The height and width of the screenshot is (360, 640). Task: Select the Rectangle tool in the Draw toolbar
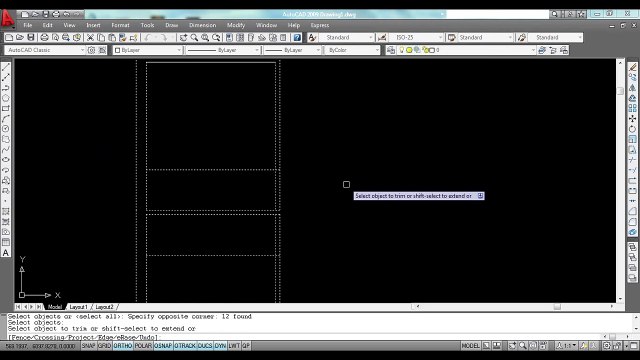pos(6,108)
